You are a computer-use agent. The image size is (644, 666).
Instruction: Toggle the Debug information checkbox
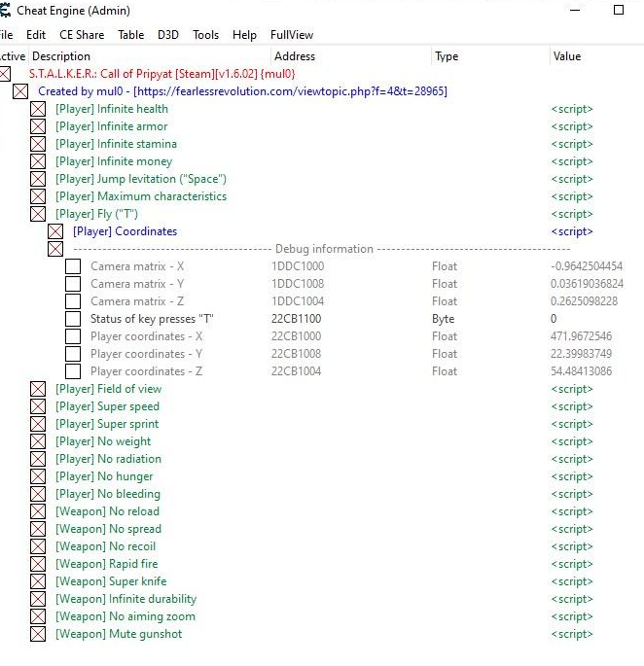pos(55,249)
